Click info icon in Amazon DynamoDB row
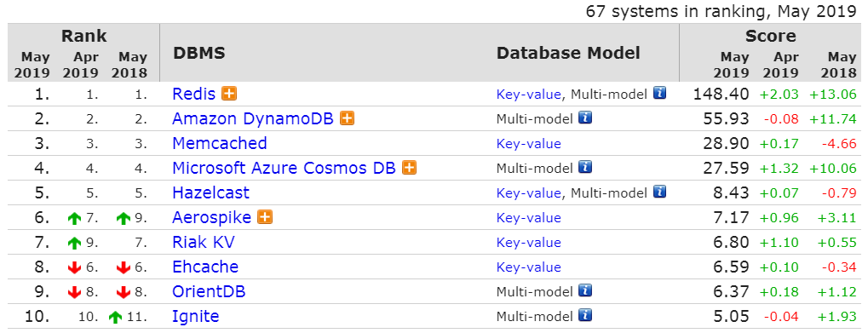This screenshot has width=868, height=333. [x=585, y=118]
